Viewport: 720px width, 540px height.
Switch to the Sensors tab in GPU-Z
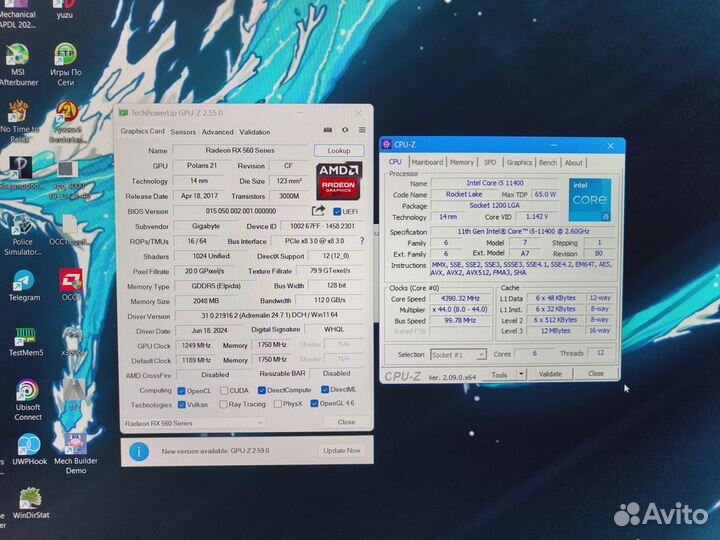183,132
